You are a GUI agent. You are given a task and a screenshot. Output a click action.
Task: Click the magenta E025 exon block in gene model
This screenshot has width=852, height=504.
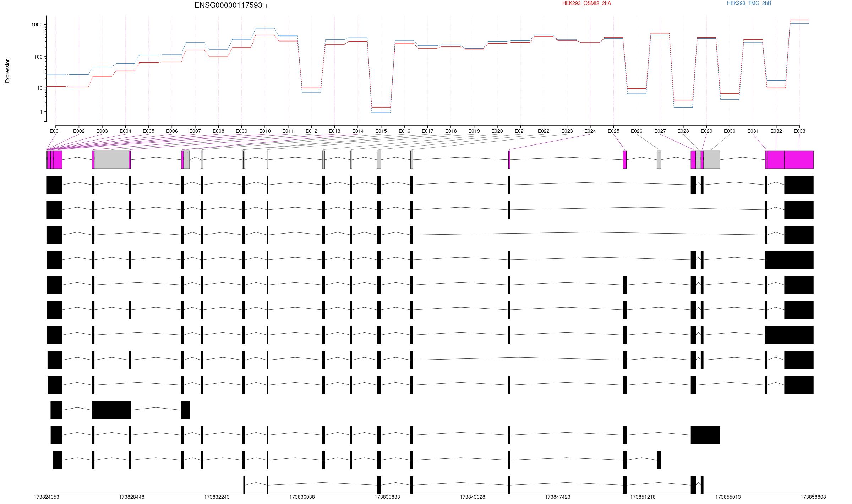(x=625, y=160)
